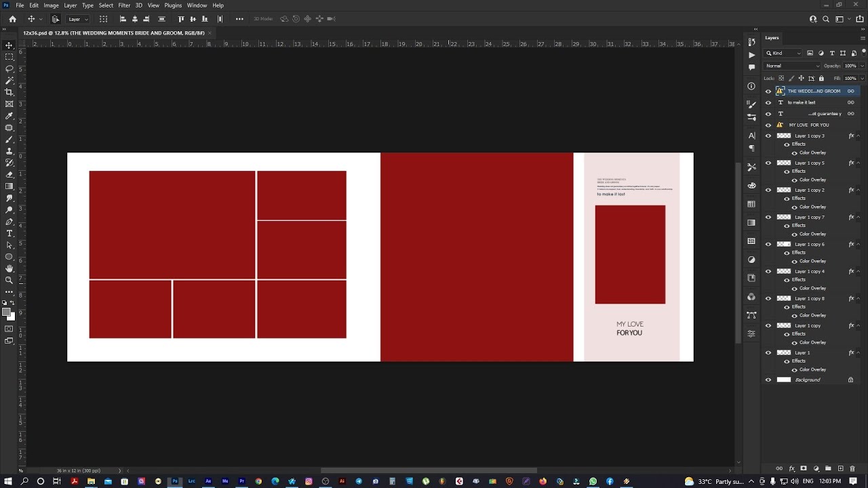Collapse effects of Layer 1 copy 2
The image size is (868, 488).
click(x=859, y=190)
